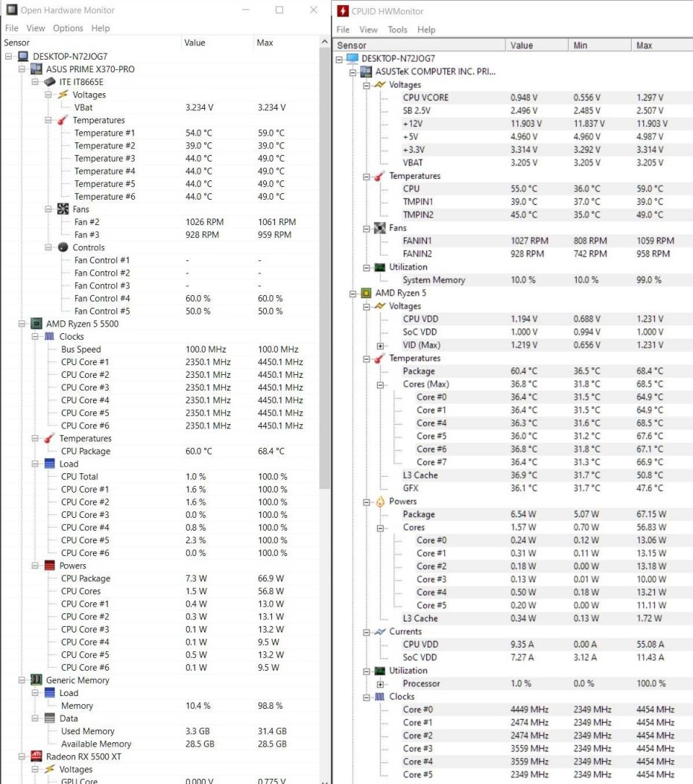Click the ASUS PRIME X370-PRO motherboard icon

pos(36,69)
